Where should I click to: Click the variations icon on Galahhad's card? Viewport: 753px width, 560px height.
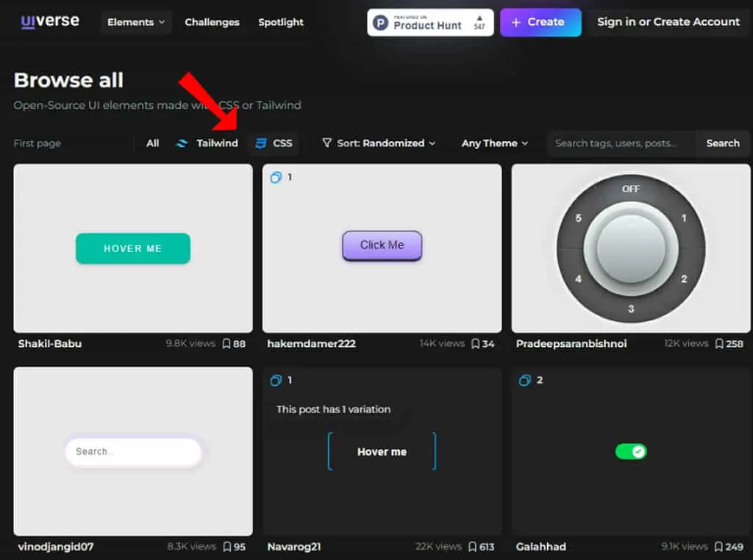click(x=524, y=381)
